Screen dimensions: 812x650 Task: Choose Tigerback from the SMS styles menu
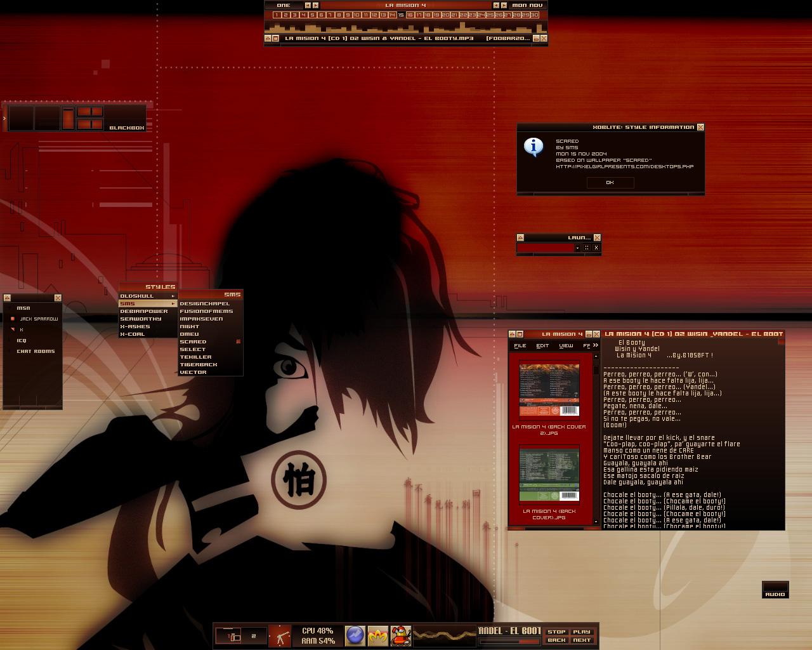tap(199, 364)
